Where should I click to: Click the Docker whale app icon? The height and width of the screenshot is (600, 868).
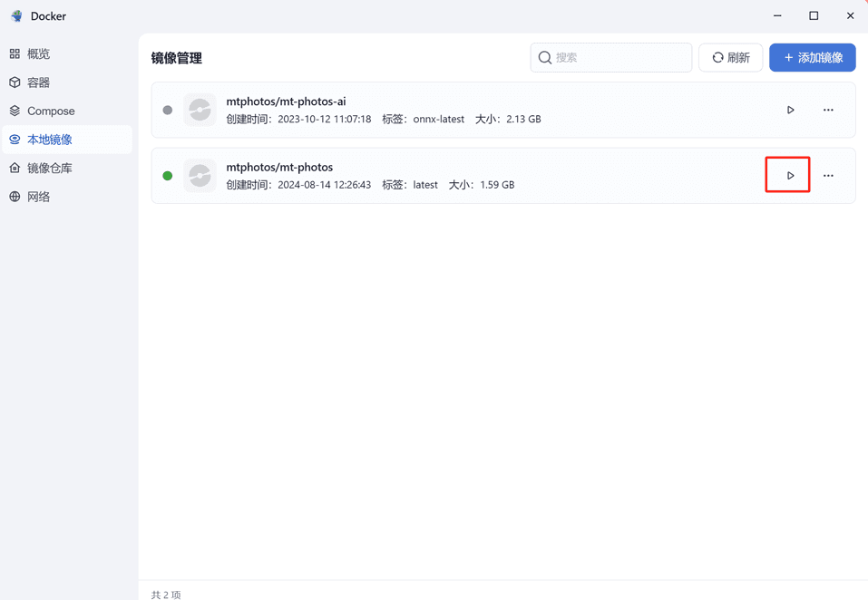point(16,16)
